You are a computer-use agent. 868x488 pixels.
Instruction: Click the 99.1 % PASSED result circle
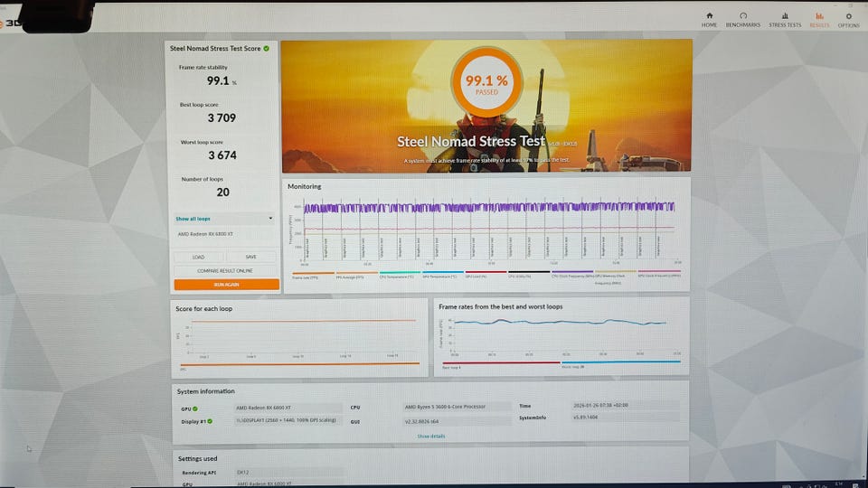pos(486,83)
